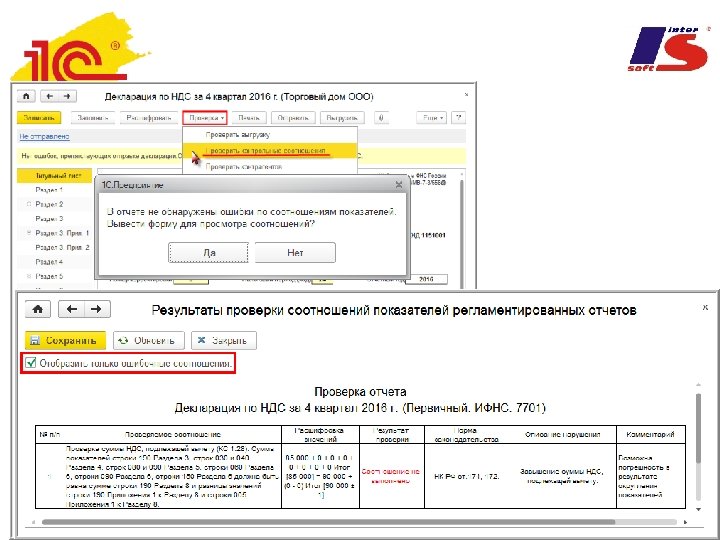Click the red 'Соотношение не выполнено' result cell
This screenshot has height=540, width=720.
click(x=392, y=476)
